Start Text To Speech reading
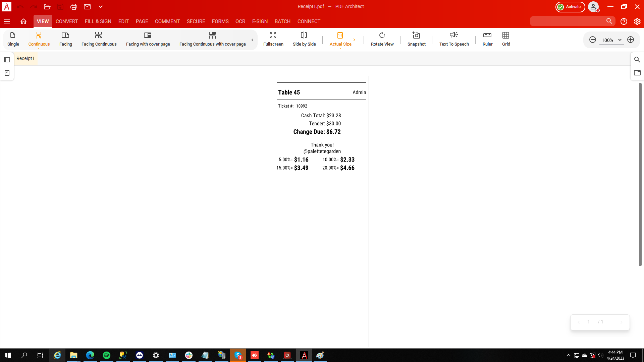The width and height of the screenshot is (644, 362). (454, 39)
